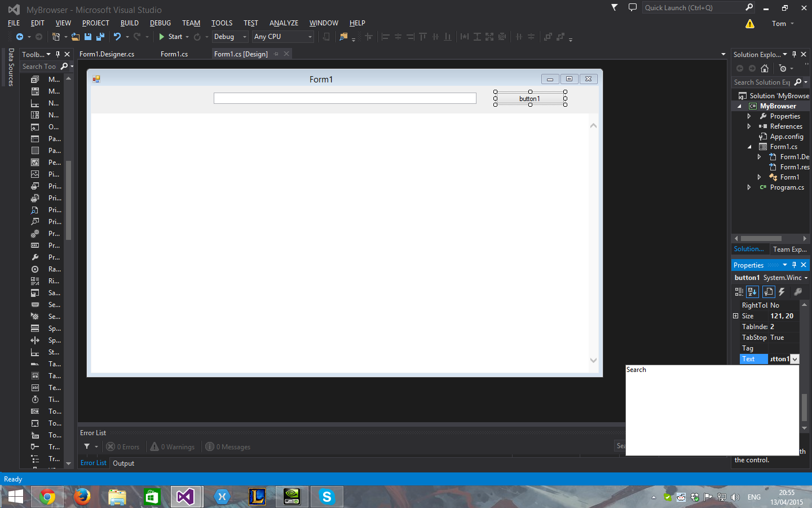Click the Error List filter funnel icon

point(87,446)
